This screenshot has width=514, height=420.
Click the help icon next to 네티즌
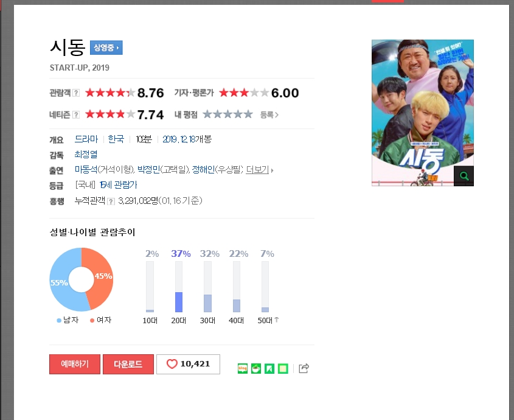76,114
